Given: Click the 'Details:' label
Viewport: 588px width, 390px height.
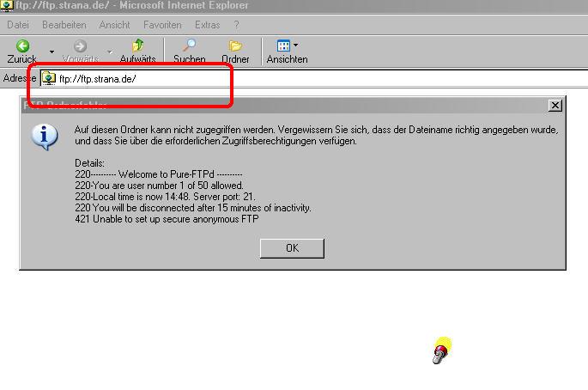Looking at the screenshot, I should coord(89,163).
